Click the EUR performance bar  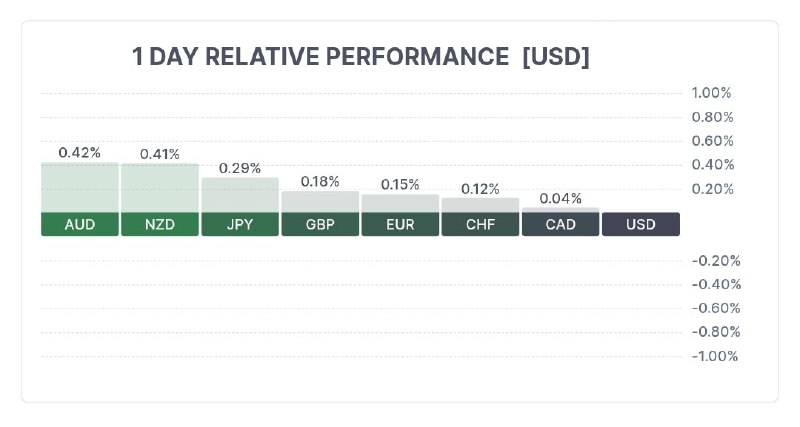(x=400, y=203)
